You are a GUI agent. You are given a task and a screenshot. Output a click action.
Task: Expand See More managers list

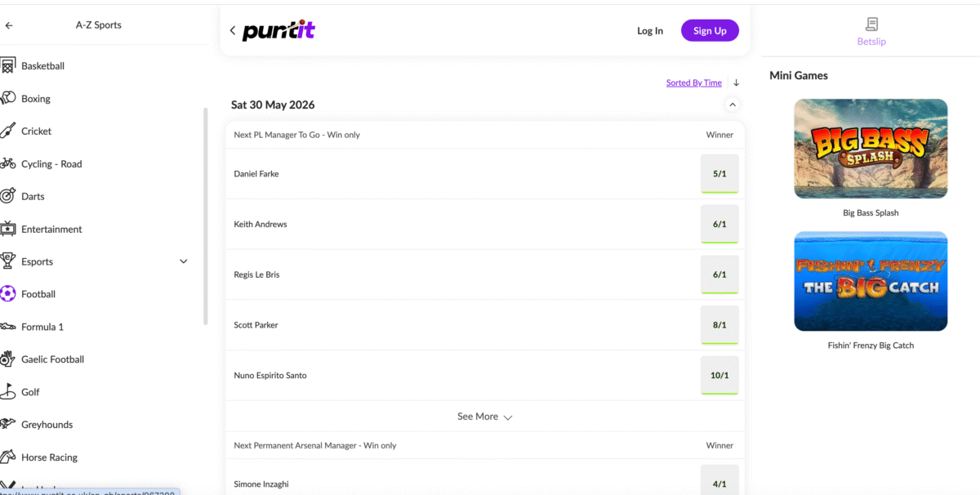(x=485, y=417)
